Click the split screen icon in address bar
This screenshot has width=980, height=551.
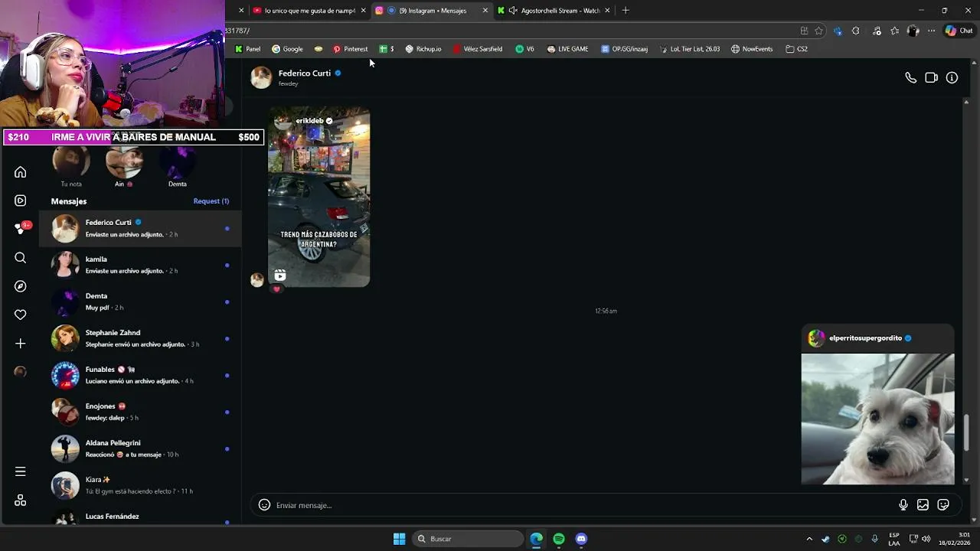804,31
